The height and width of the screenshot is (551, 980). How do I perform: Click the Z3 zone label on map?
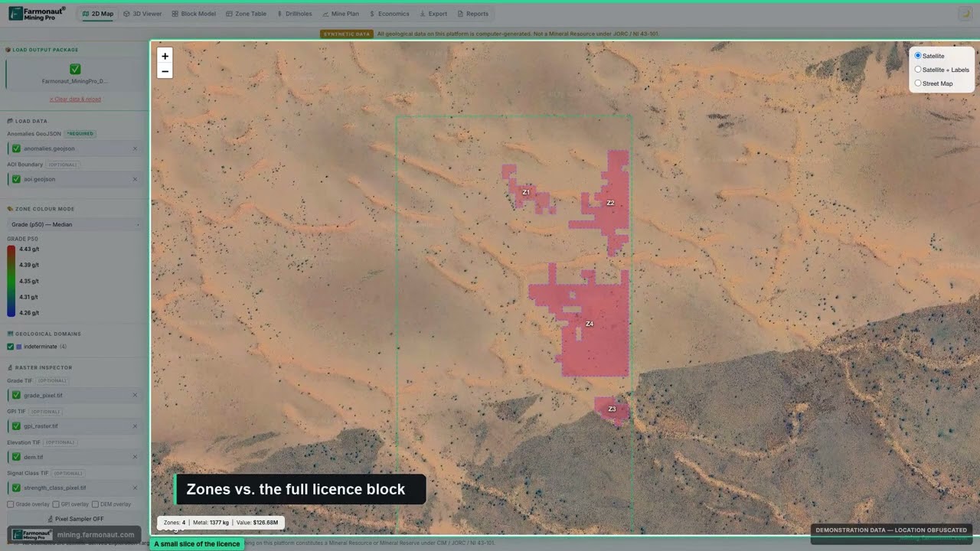tap(612, 409)
